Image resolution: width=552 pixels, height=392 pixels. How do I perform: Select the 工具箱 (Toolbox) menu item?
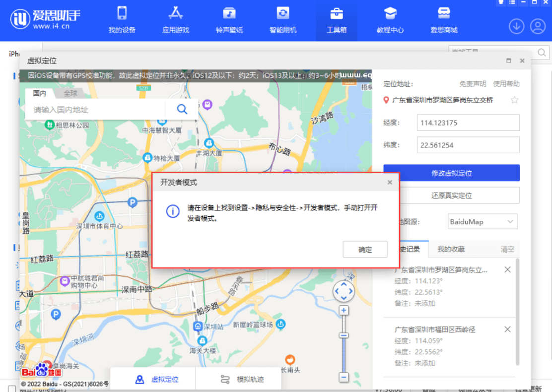click(x=336, y=20)
